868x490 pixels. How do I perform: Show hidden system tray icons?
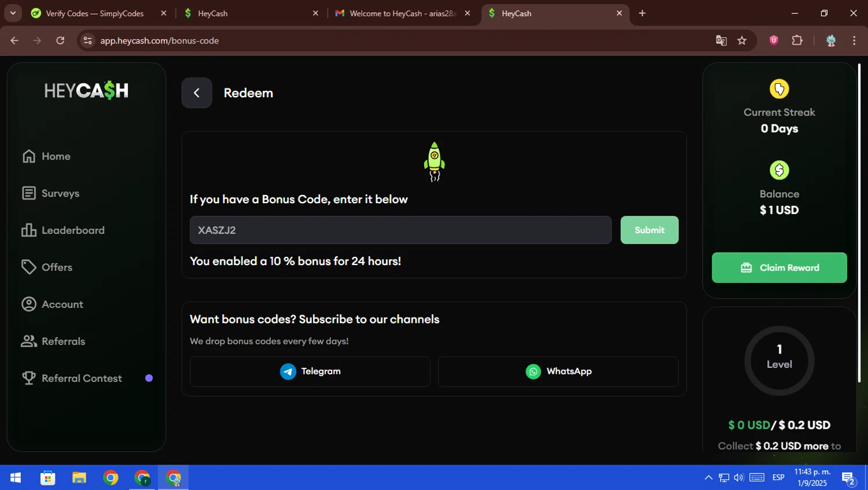click(708, 478)
